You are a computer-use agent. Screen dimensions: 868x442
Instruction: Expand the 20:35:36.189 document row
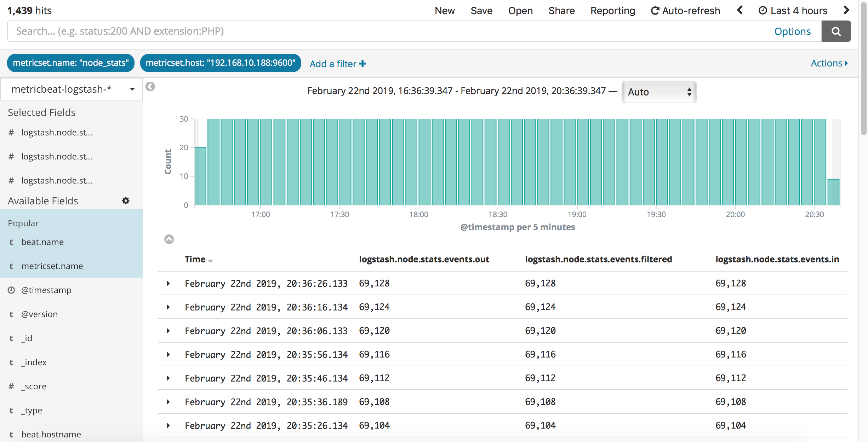tap(168, 402)
